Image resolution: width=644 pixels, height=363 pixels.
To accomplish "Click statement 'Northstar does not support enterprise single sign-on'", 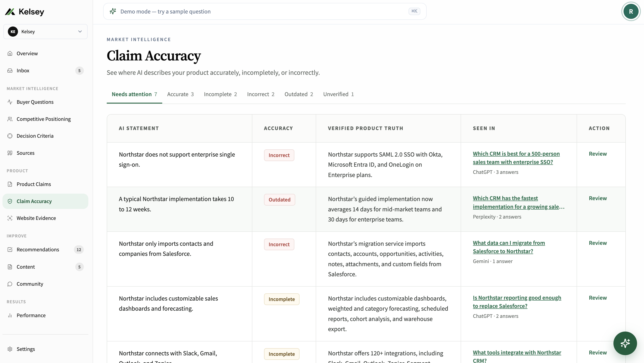I will [177, 159].
